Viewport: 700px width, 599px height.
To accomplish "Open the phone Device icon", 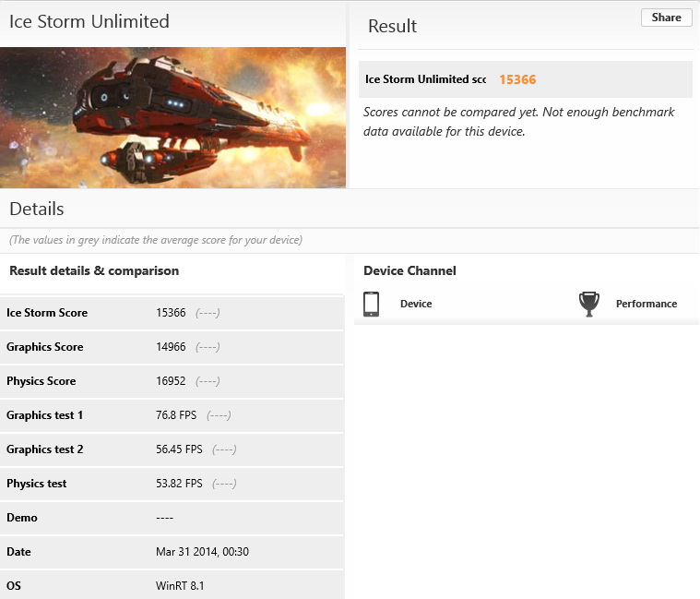I will 371,305.
